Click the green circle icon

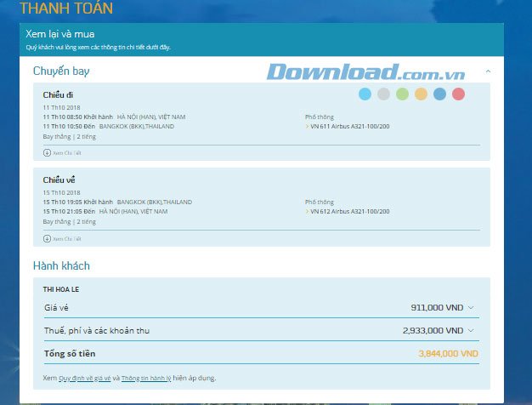tap(402, 94)
